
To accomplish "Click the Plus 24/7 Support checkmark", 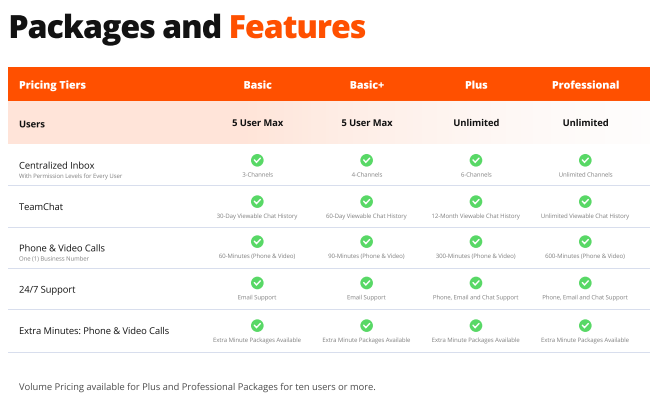I will click(x=476, y=283).
